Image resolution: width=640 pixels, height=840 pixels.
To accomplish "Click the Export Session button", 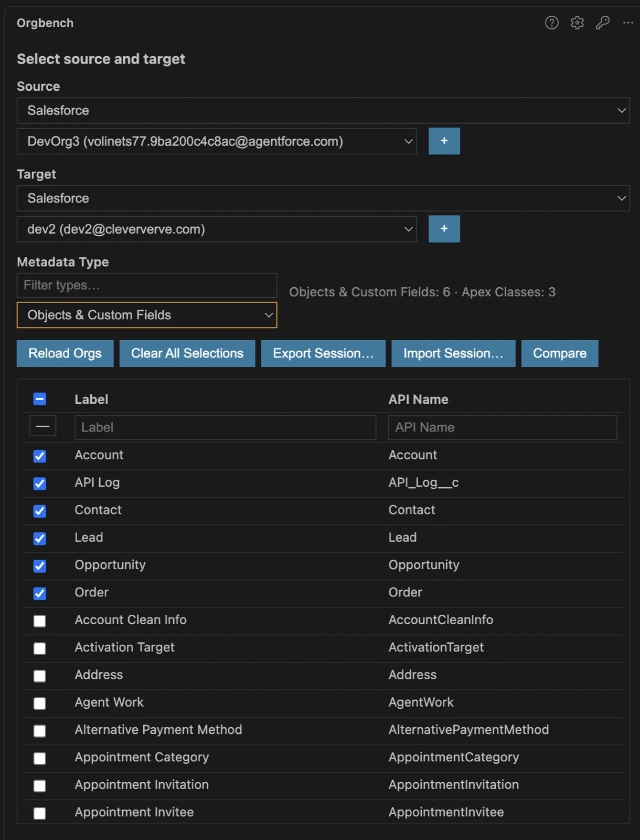I will pyautogui.click(x=323, y=353).
